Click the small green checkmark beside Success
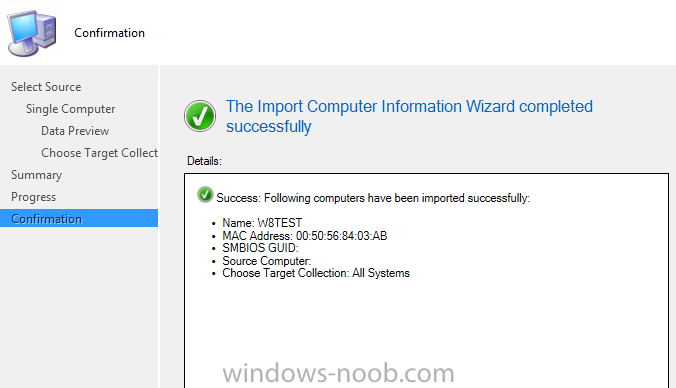 (x=205, y=195)
